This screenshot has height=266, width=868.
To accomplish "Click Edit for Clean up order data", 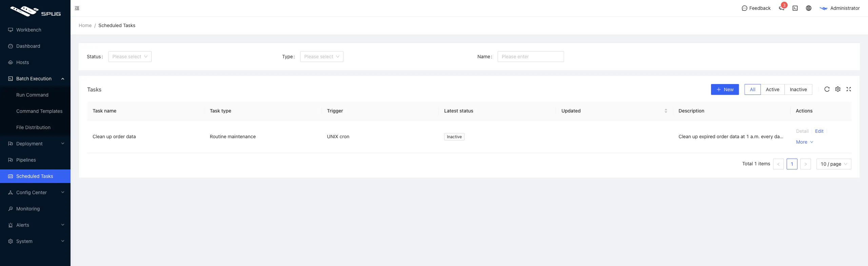I will (819, 131).
